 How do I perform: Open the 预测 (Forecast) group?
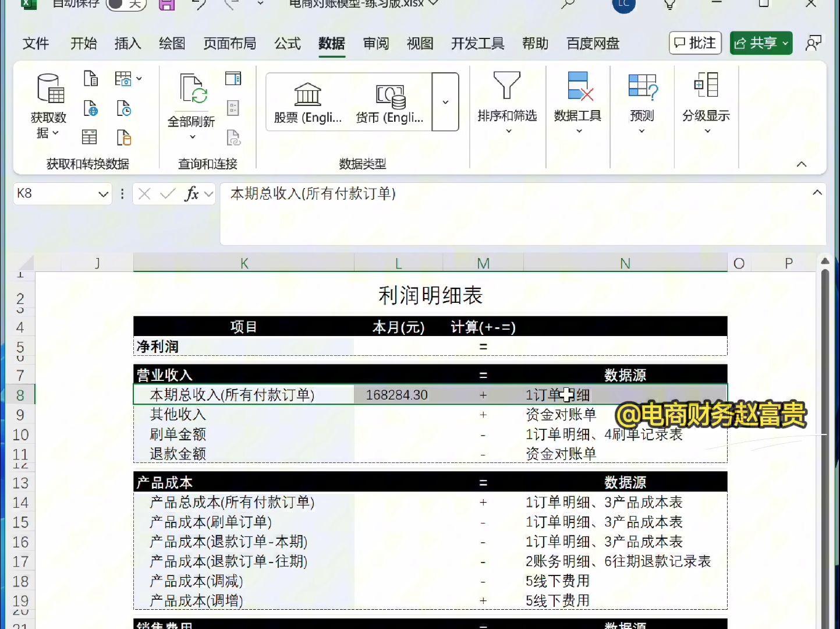[642, 103]
